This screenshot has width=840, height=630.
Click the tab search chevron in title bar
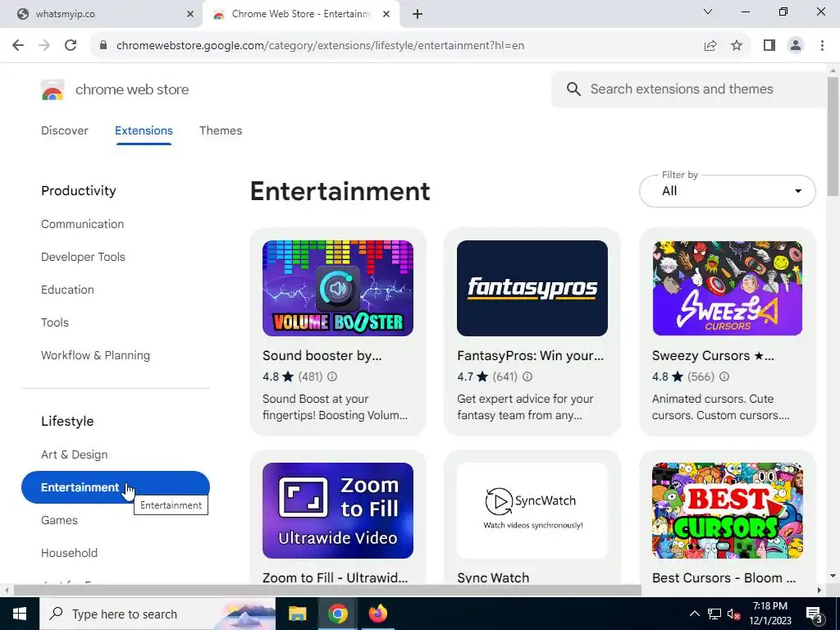pyautogui.click(x=708, y=11)
